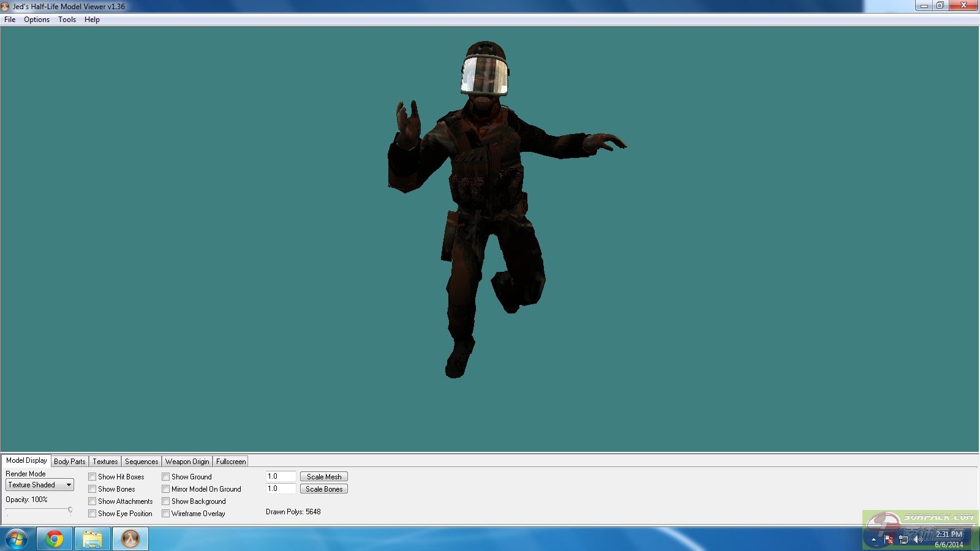Show hidden system tray icons arrow

click(x=873, y=539)
